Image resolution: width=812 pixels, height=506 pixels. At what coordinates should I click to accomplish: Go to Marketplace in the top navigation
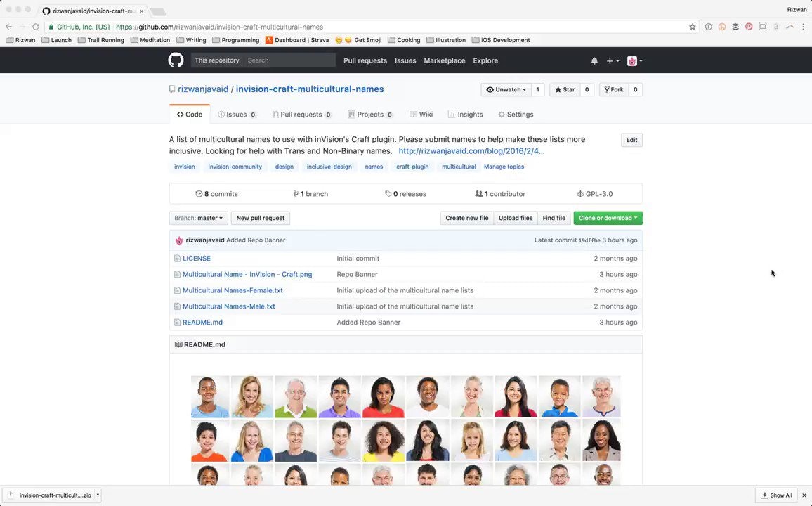click(x=445, y=60)
